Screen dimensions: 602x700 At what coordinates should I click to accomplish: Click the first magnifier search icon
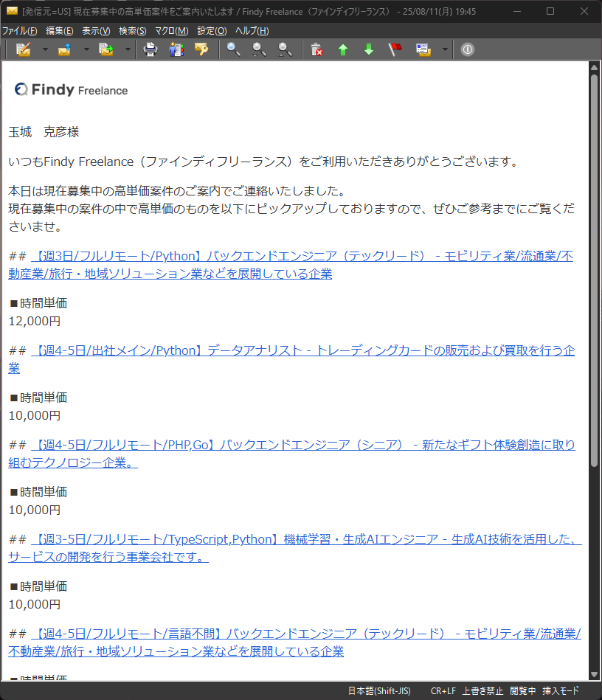pos(233,49)
